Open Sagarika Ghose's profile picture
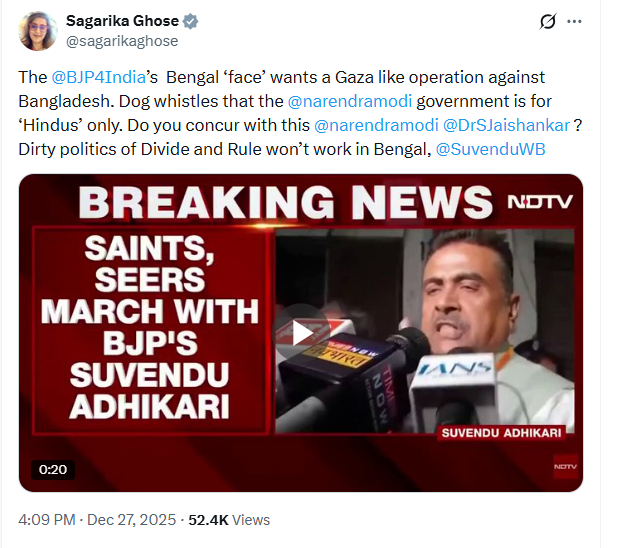The height and width of the screenshot is (548, 624). pos(37,30)
